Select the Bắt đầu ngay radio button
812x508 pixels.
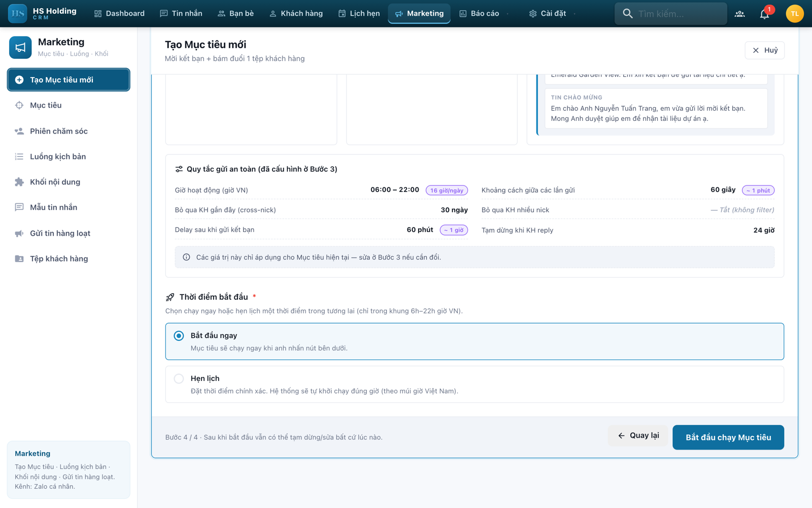click(179, 336)
